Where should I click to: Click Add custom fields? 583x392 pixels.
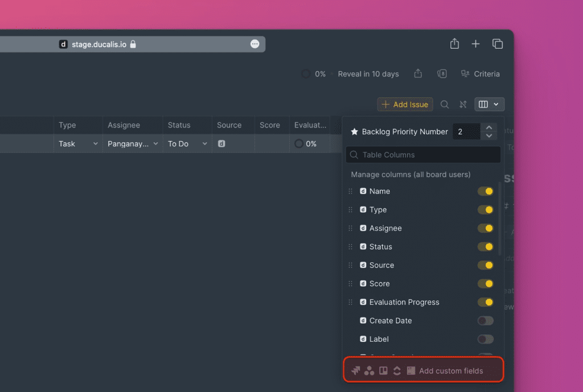click(x=451, y=370)
